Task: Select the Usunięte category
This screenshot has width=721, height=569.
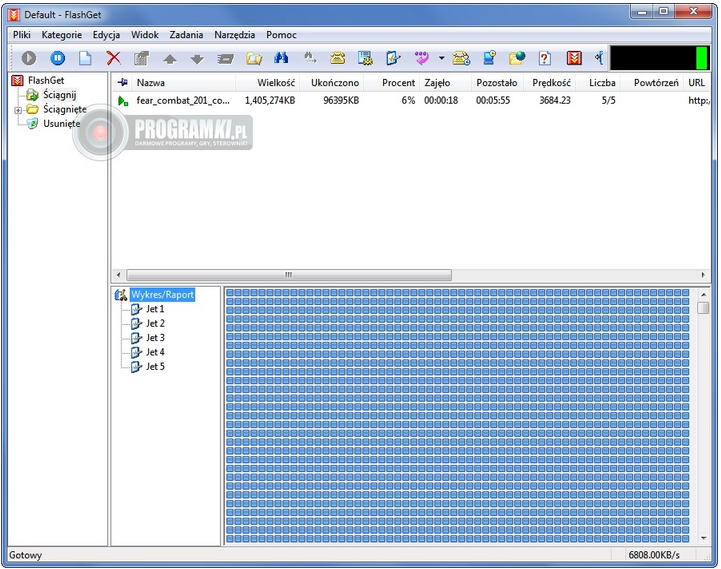Action: pos(62,123)
